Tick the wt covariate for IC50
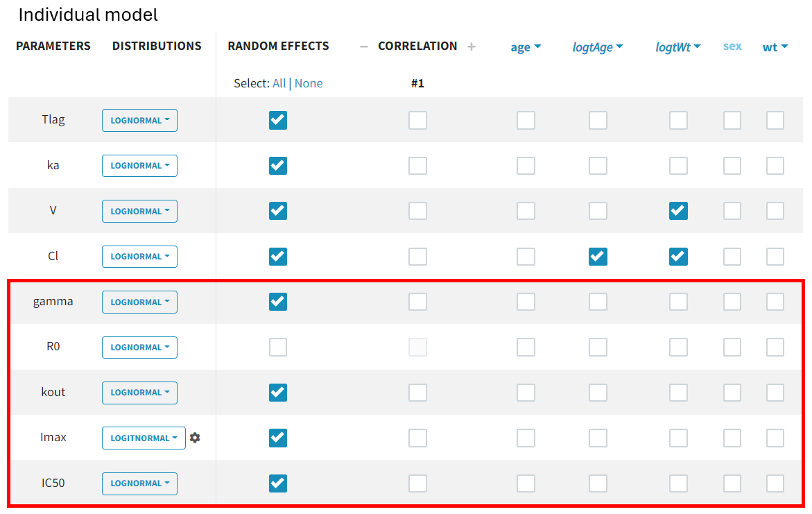 tap(775, 483)
